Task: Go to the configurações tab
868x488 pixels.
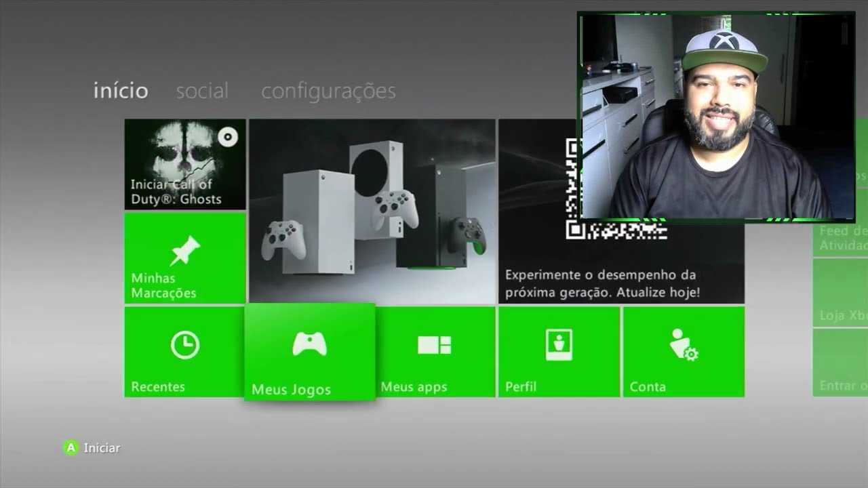Action: 328,91
